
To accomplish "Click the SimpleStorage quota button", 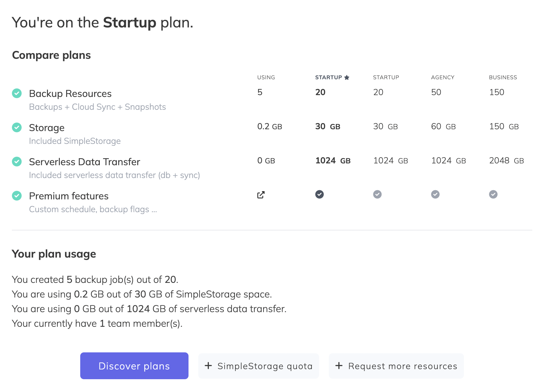I will [x=259, y=366].
